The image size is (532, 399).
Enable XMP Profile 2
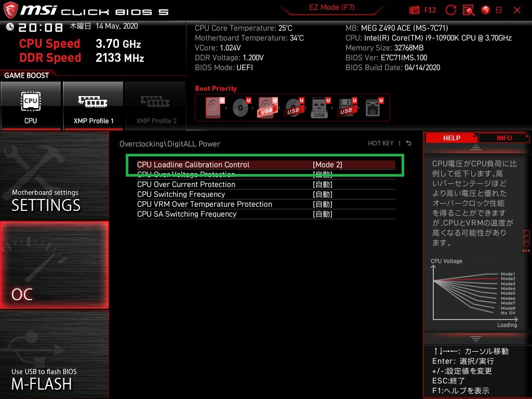(x=156, y=105)
